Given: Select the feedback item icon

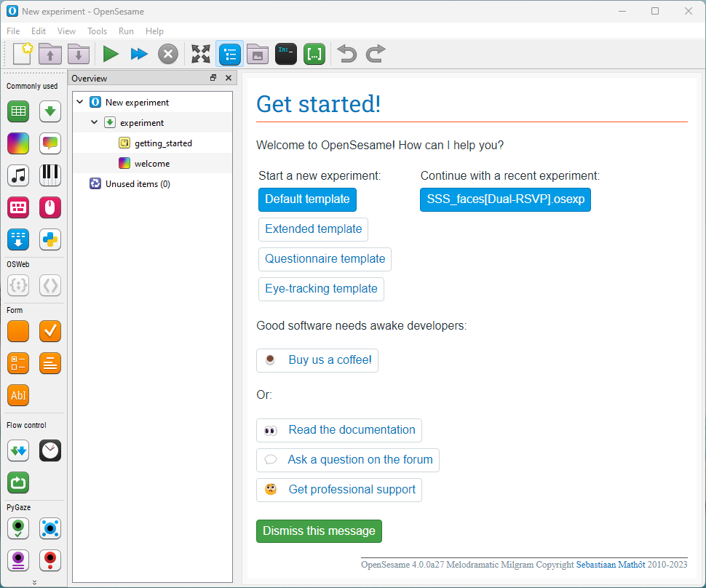Looking at the screenshot, I should click(x=50, y=143).
